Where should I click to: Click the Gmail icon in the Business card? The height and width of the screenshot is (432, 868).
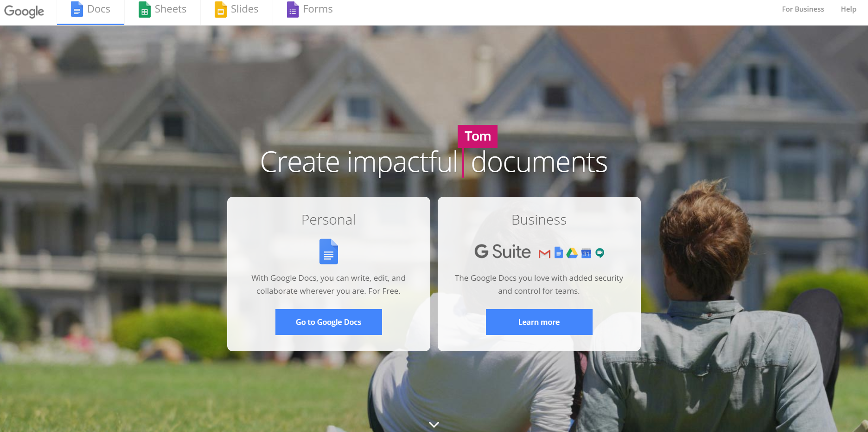tap(544, 253)
